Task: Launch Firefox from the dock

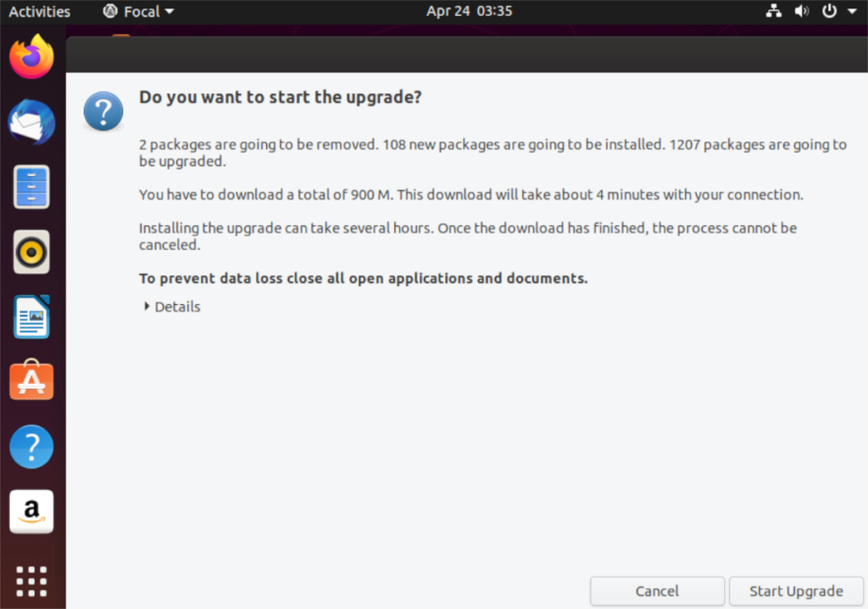Action: (31, 57)
